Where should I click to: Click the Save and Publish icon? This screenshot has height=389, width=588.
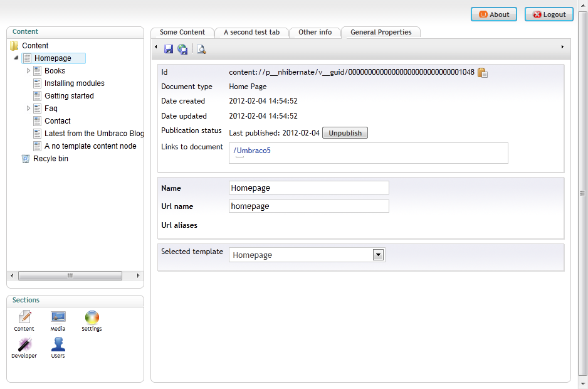click(x=182, y=49)
